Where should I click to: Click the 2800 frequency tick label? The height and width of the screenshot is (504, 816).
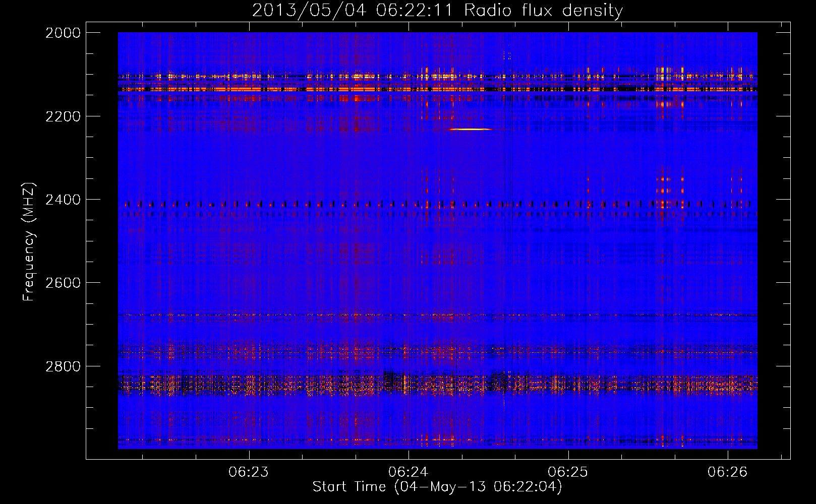tap(63, 366)
